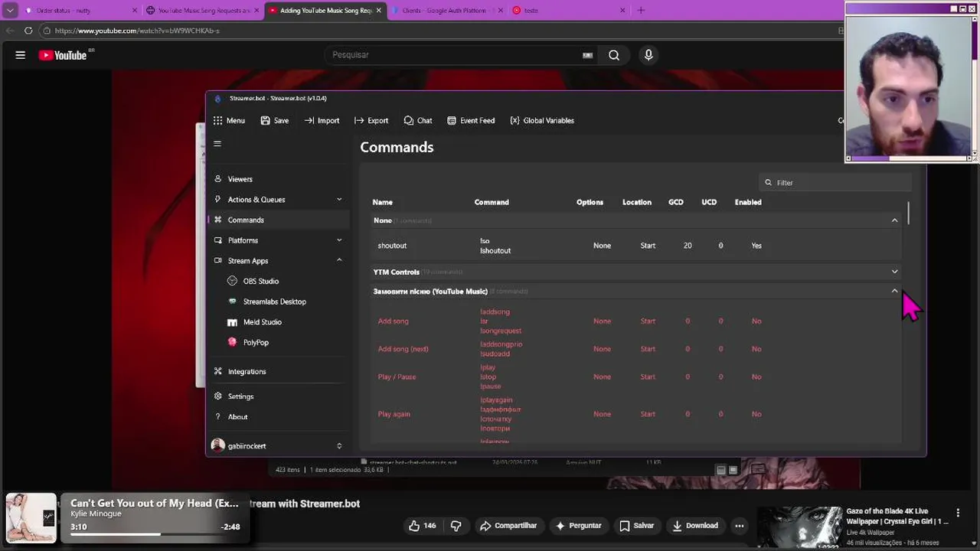Open the Gaze of the Blade video thumbnail
This screenshot has width=980, height=551.
pyautogui.click(x=799, y=528)
